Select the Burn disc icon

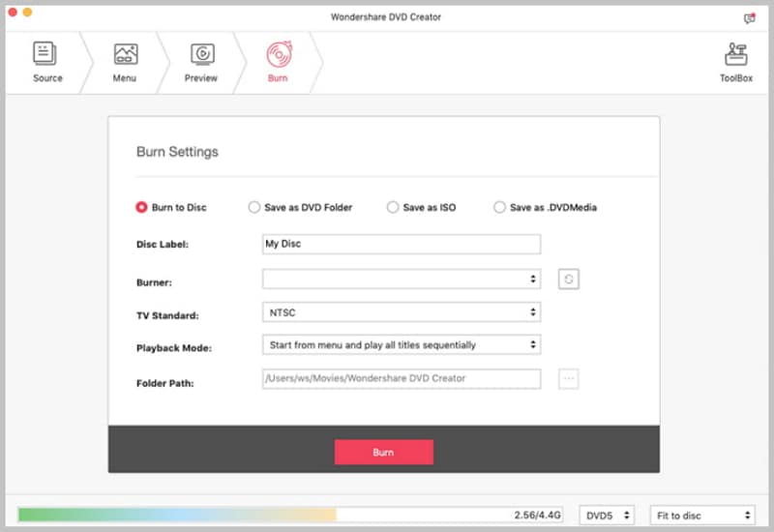click(x=279, y=54)
